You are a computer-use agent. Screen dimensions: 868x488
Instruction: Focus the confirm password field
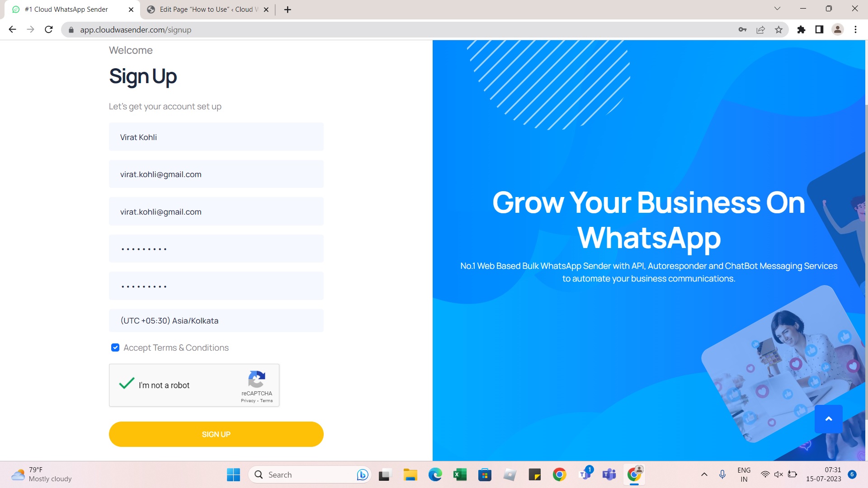(216, 286)
